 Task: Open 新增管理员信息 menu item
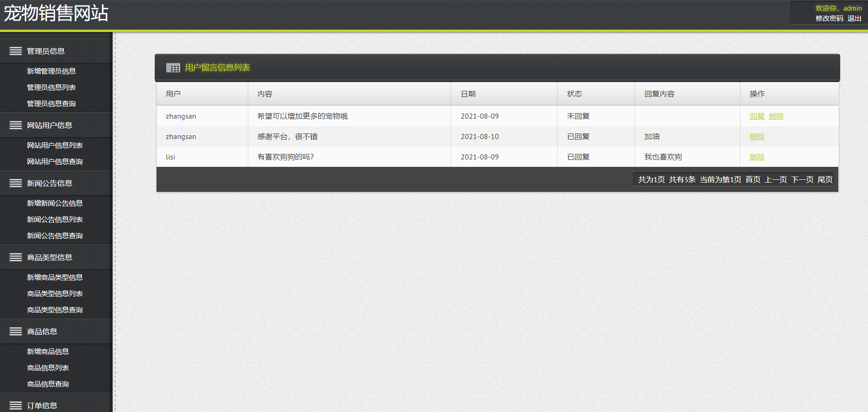point(51,71)
